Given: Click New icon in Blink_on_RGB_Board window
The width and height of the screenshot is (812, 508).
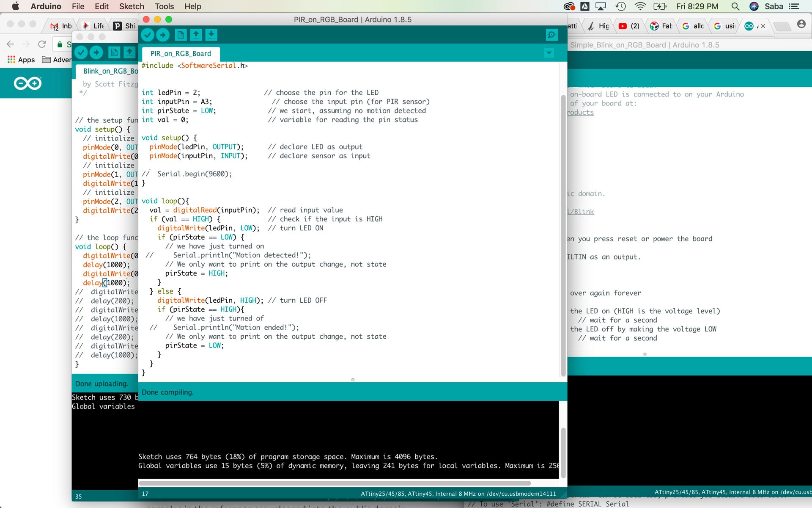Looking at the screenshot, I should click(x=114, y=52).
